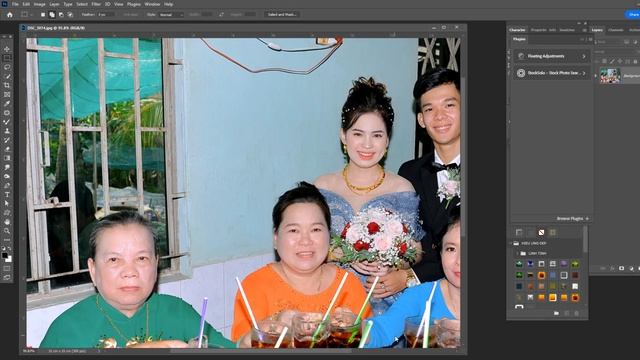
Task: Expand the second folder in Styles panel
Action: coord(517,253)
